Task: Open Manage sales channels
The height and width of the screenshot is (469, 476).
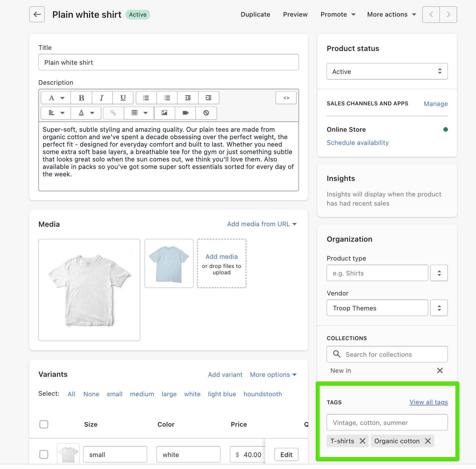Action: click(436, 104)
